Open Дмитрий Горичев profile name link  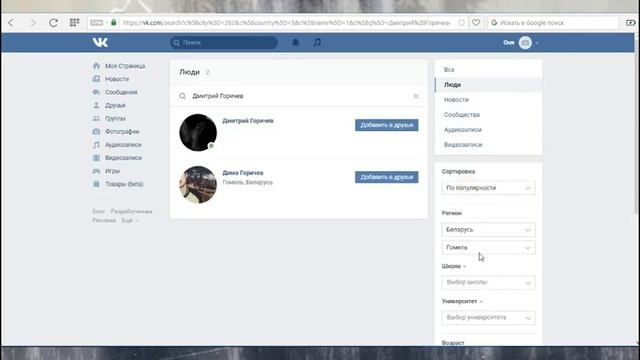248,121
